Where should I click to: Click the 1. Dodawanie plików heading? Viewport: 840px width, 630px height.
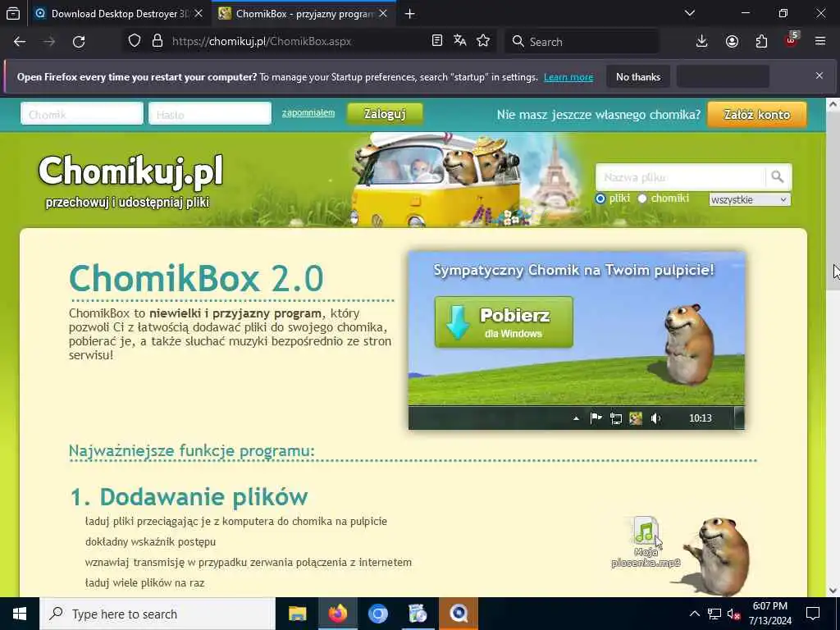click(x=189, y=496)
